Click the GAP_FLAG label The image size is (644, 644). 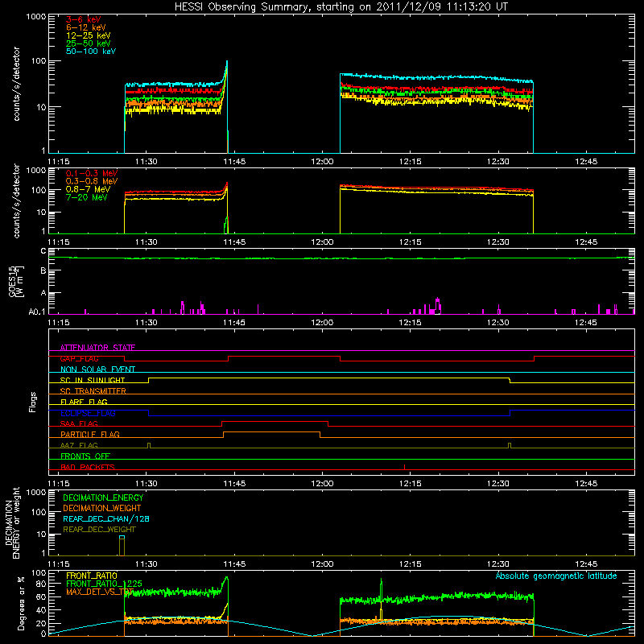[79, 358]
